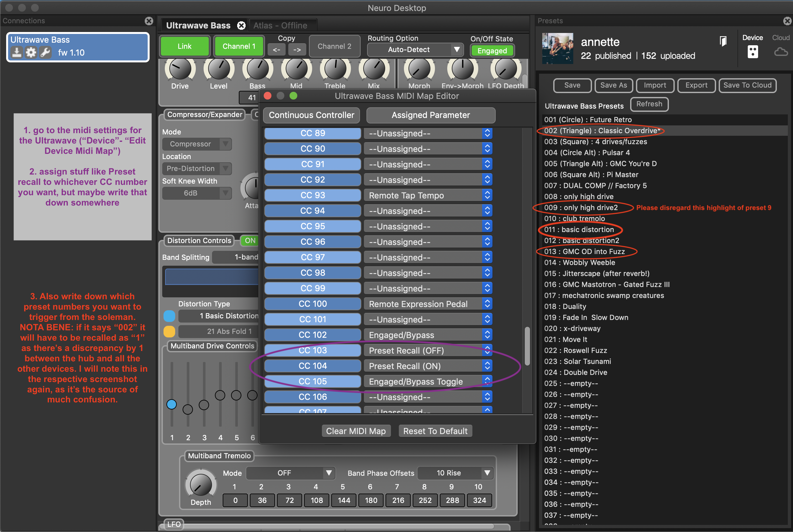Click the Bass knob

pos(258,69)
